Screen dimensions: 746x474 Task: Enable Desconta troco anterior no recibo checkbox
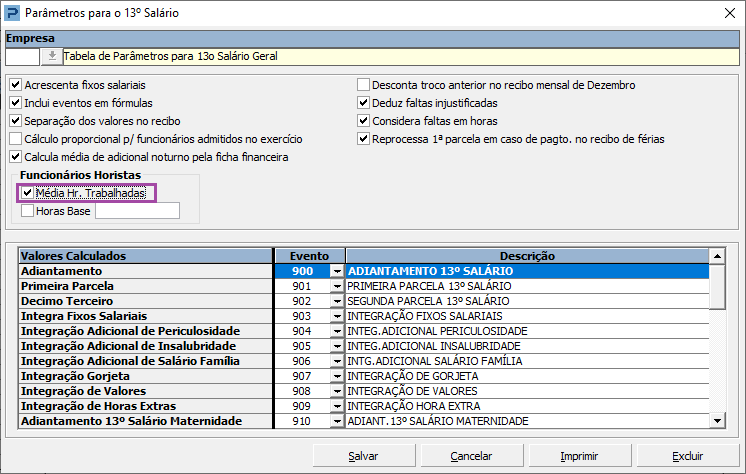click(x=363, y=85)
